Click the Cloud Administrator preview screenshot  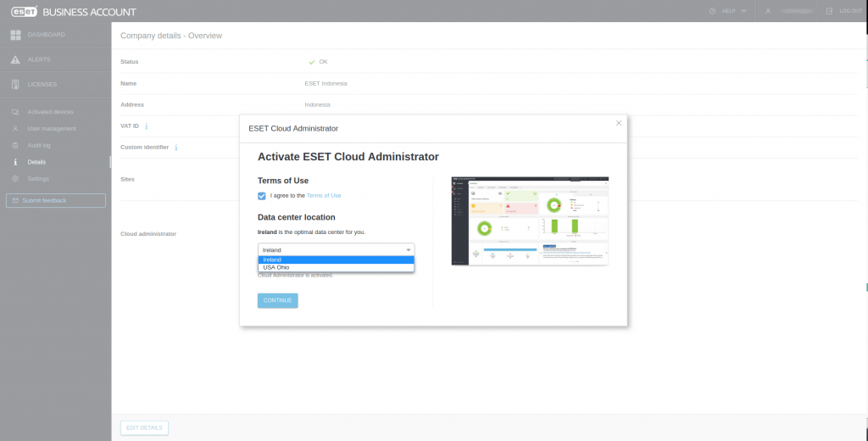coord(530,221)
